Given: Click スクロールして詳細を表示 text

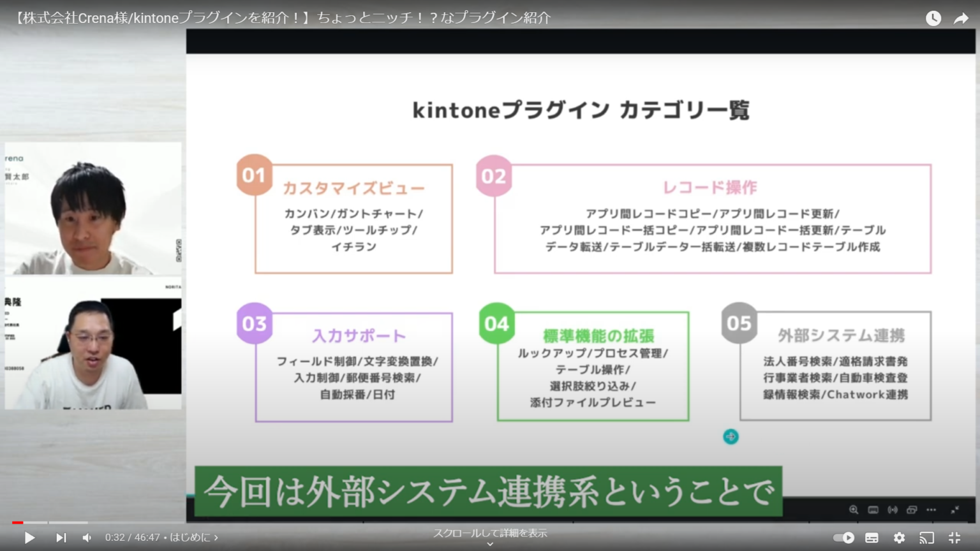Looking at the screenshot, I should (489, 533).
